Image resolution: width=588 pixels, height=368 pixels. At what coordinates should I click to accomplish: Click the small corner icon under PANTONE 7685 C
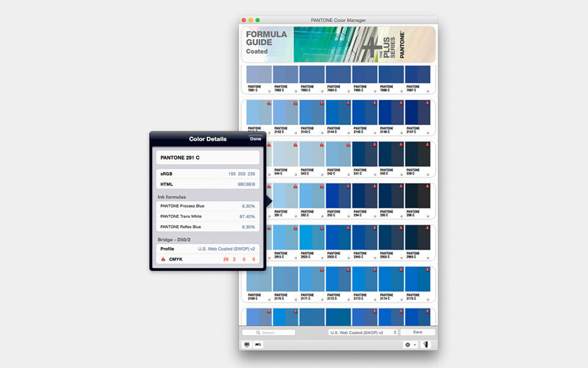(375, 91)
